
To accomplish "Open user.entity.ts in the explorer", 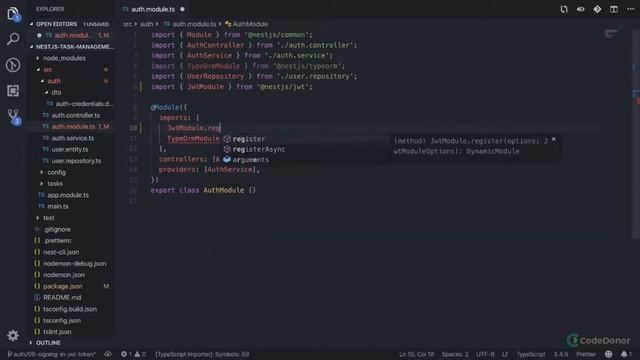I will click(x=69, y=149).
